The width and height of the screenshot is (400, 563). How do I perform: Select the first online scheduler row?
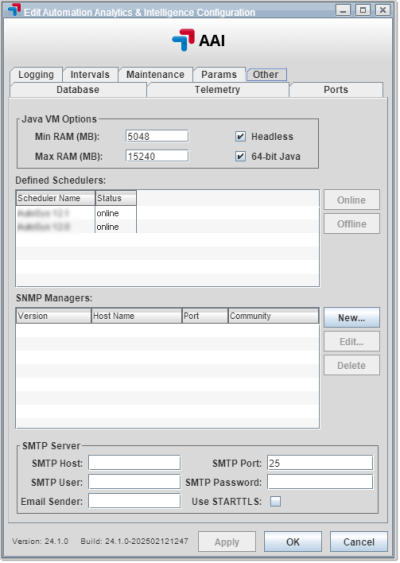click(76, 213)
